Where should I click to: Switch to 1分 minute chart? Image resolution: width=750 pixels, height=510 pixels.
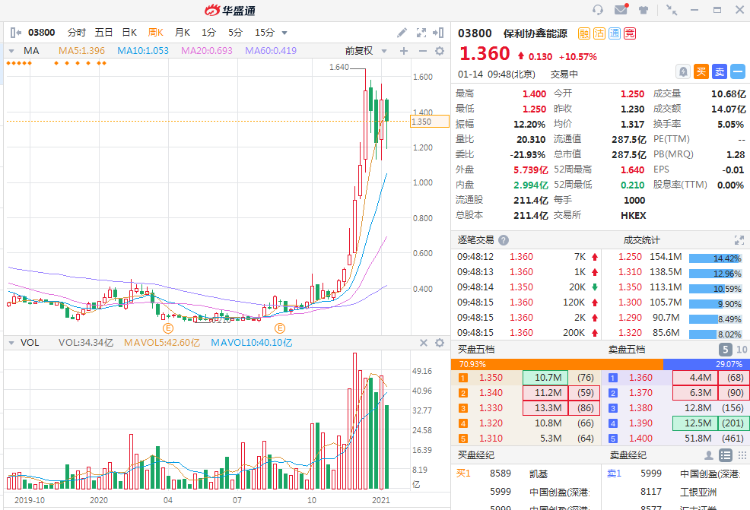pos(209,33)
